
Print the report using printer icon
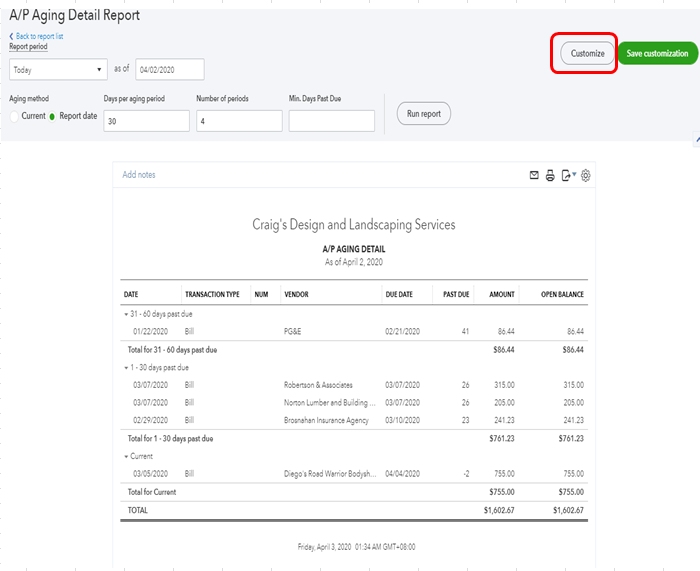click(x=550, y=175)
